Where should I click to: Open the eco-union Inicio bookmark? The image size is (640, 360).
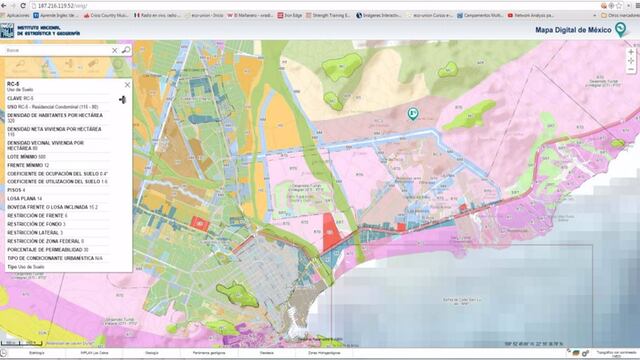click(x=204, y=16)
